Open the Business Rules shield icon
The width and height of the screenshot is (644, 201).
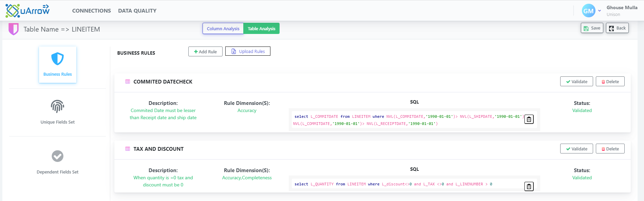57,59
